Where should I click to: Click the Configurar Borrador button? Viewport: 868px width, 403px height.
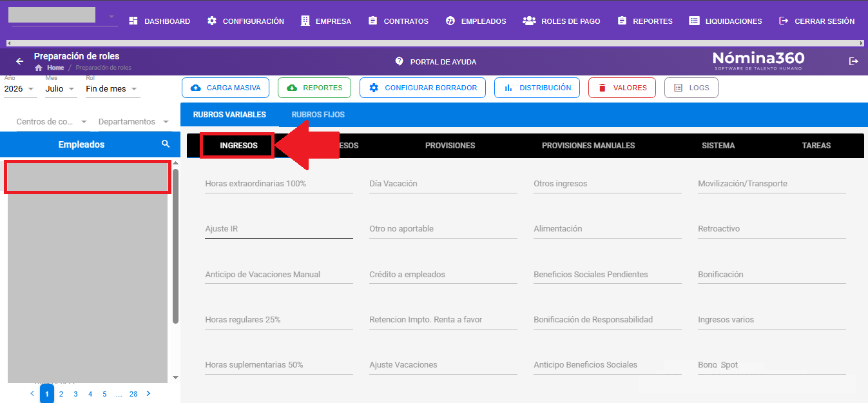coord(423,88)
